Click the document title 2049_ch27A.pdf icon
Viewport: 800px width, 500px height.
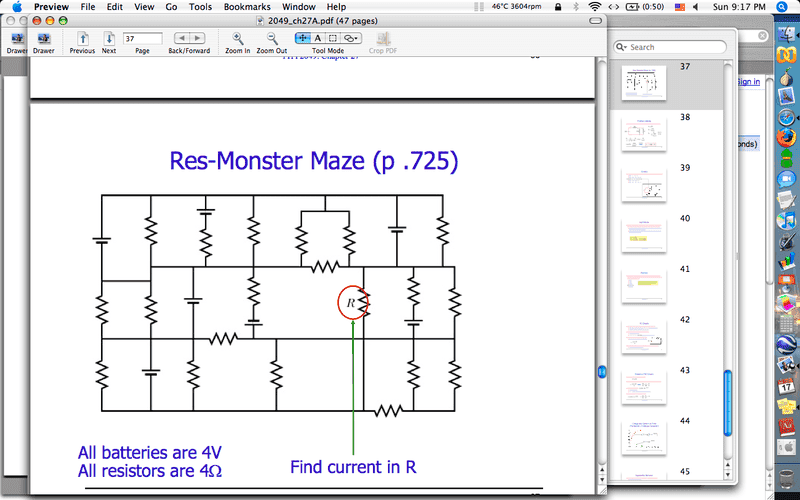pyautogui.click(x=260, y=21)
